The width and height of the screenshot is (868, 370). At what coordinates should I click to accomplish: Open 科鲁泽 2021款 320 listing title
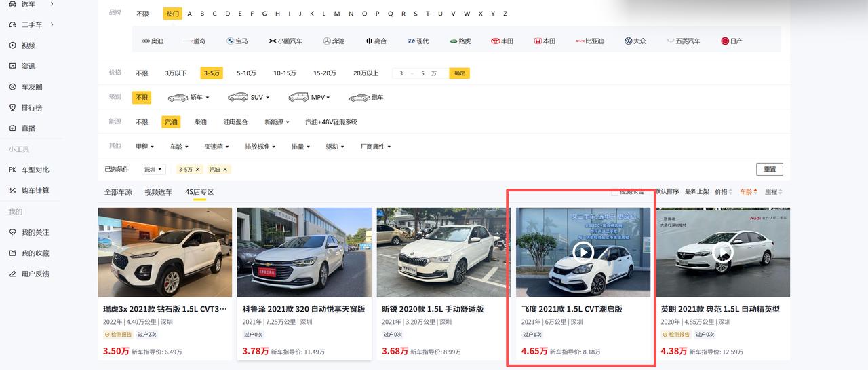(304, 309)
